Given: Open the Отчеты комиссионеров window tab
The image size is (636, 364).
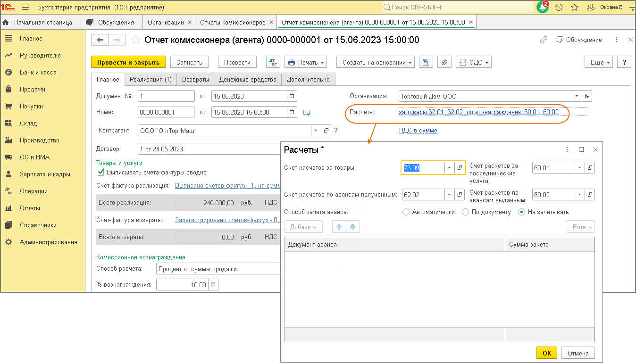Looking at the screenshot, I should (233, 22).
